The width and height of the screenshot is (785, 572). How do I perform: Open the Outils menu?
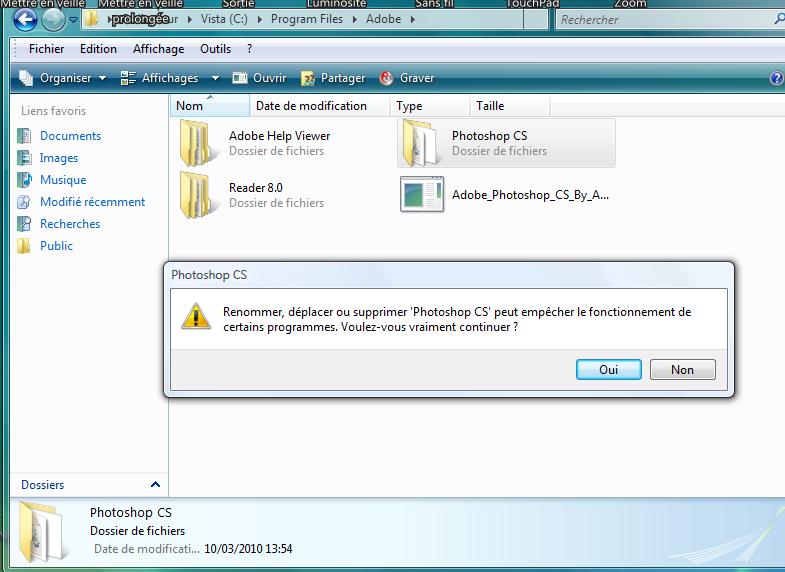(215, 49)
